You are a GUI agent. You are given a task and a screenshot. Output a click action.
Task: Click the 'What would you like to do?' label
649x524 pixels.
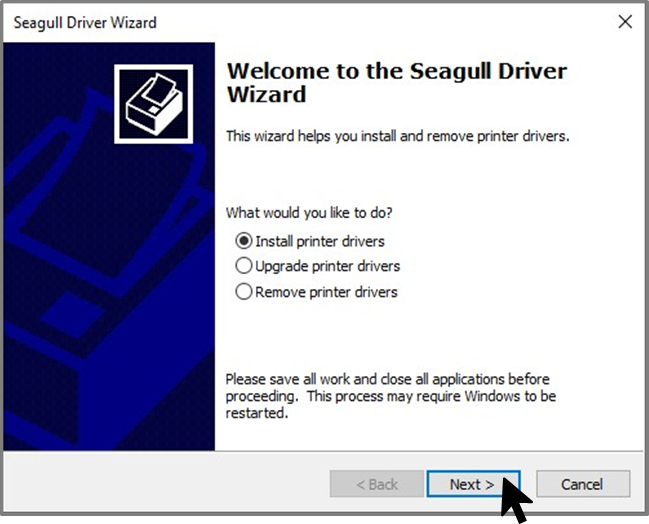[309, 213]
